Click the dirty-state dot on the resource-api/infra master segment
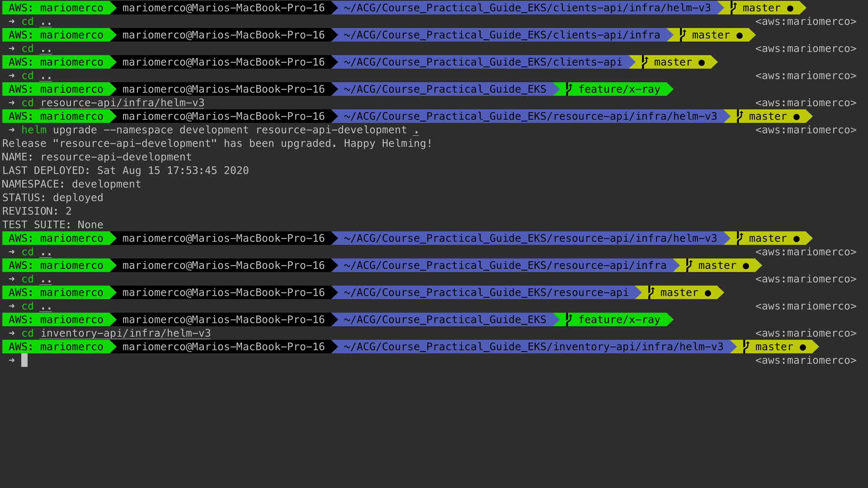 click(745, 266)
